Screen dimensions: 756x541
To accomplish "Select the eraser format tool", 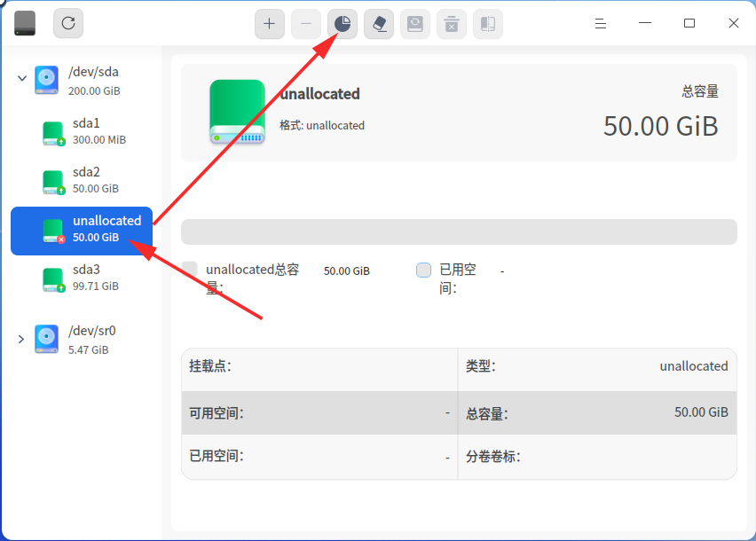I will tap(379, 24).
